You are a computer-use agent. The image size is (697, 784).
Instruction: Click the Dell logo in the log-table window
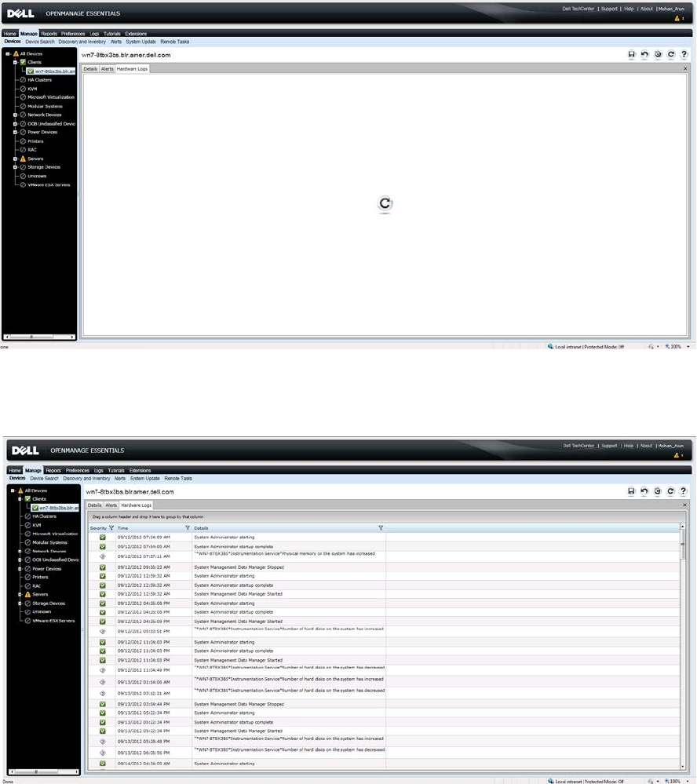[x=25, y=450]
